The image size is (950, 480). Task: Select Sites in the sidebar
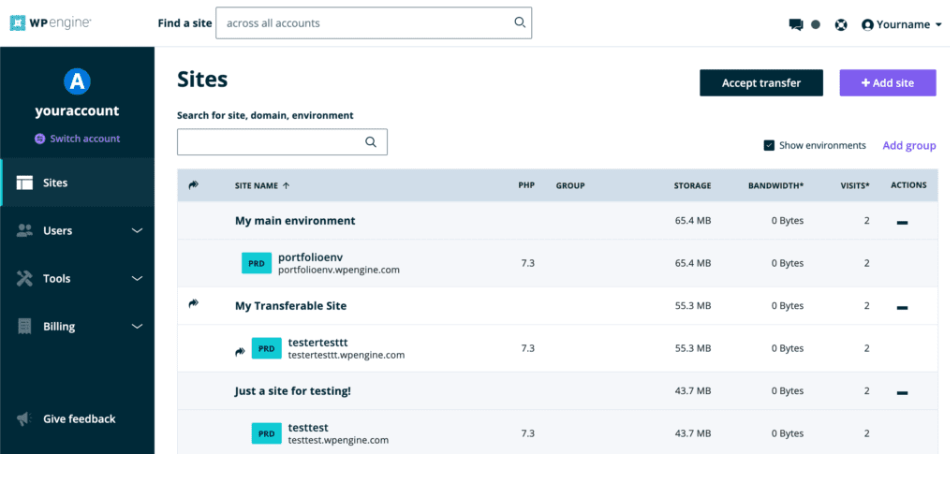(x=56, y=183)
